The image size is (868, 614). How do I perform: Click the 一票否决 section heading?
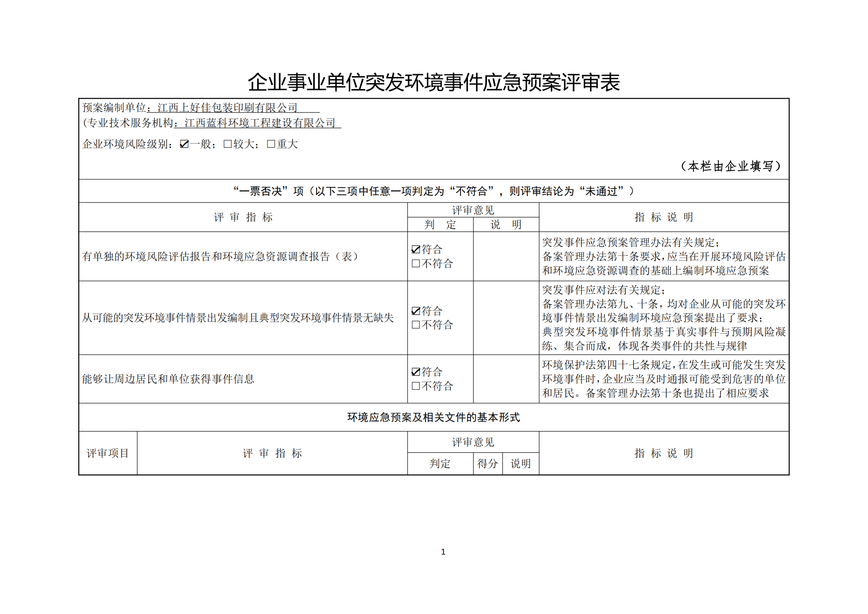[x=433, y=191]
